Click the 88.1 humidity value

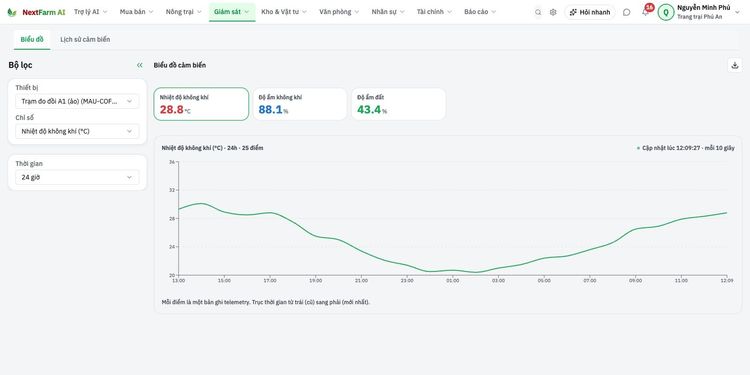click(270, 110)
